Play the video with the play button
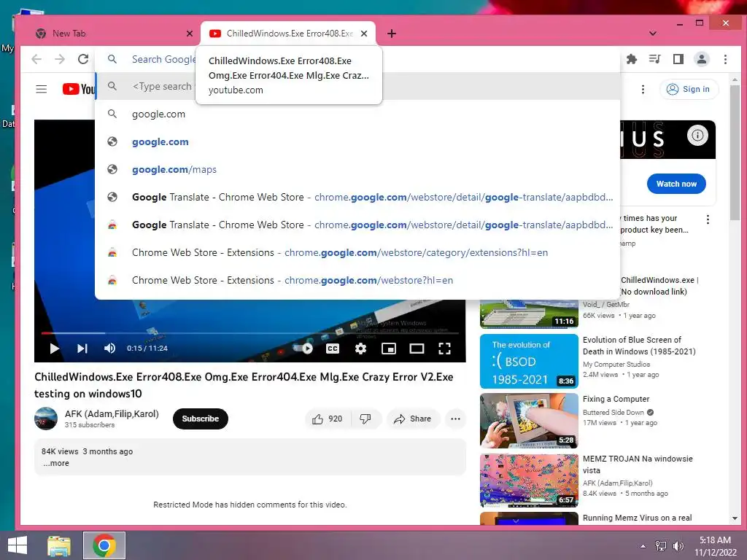The height and width of the screenshot is (560, 747). (x=54, y=349)
